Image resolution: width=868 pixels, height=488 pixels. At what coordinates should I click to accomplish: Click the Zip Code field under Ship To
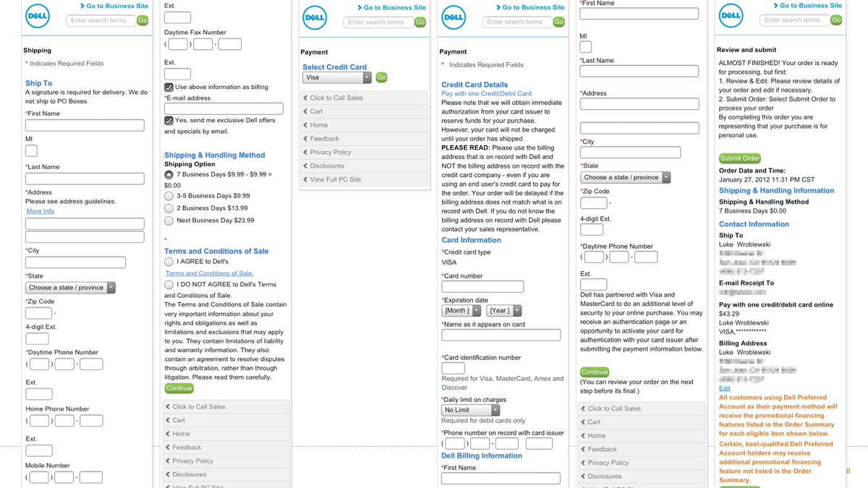pyautogui.click(x=39, y=313)
